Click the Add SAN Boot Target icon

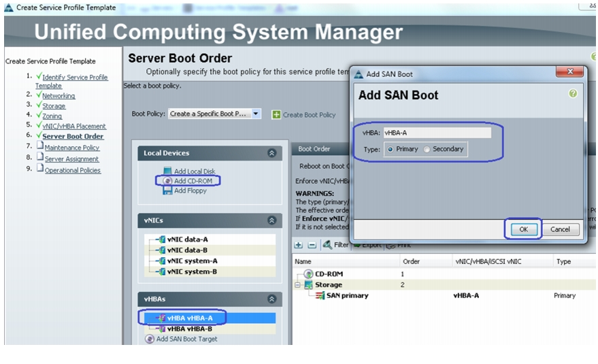pos(150,339)
